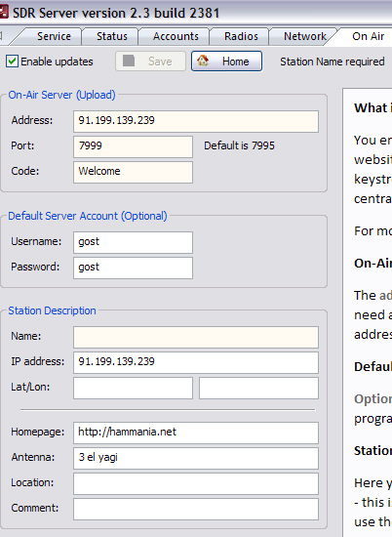Open the Network tab

(x=304, y=36)
